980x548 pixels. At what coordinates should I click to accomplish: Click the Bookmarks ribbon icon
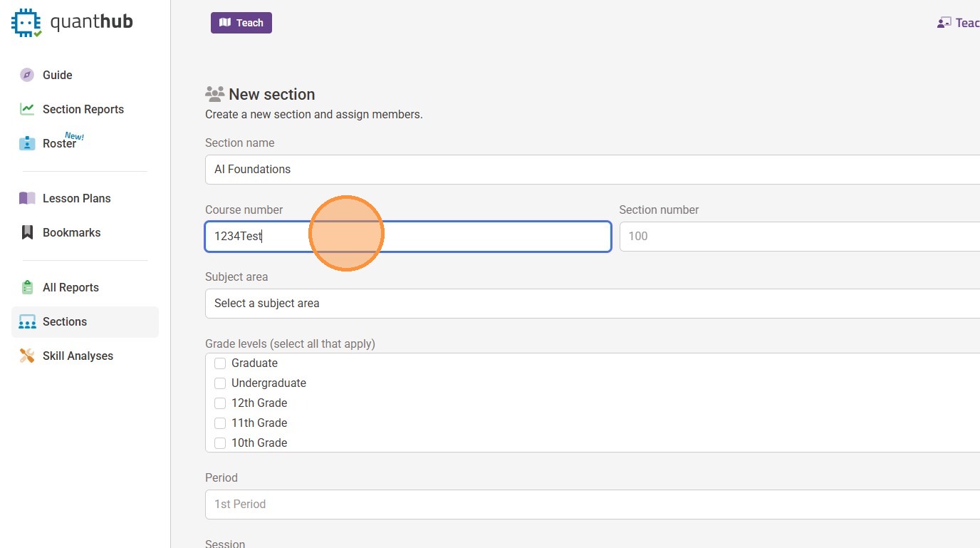click(x=27, y=232)
